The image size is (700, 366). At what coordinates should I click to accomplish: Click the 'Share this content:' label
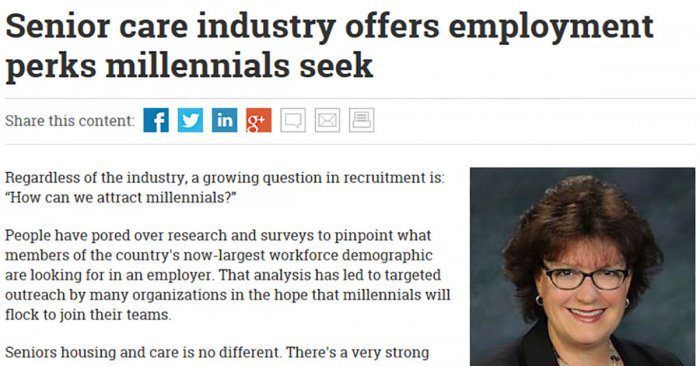click(x=70, y=121)
